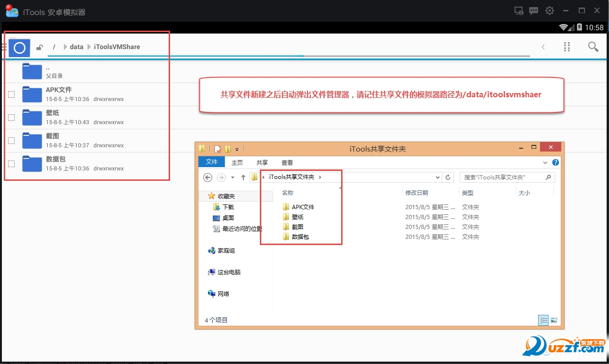Open the 数据包 folder icon in file manager
The image size is (609, 364).
point(32,163)
